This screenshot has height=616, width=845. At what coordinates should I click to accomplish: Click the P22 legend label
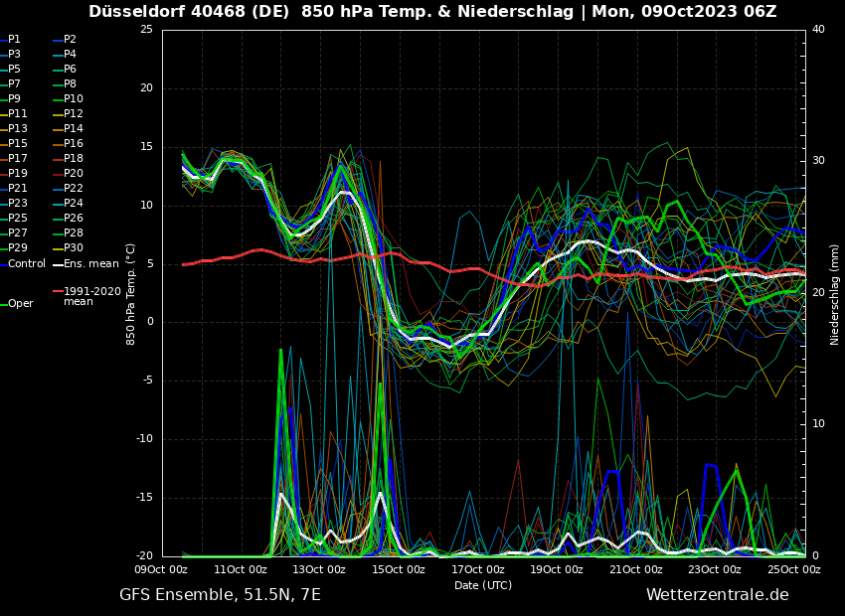click(x=74, y=188)
